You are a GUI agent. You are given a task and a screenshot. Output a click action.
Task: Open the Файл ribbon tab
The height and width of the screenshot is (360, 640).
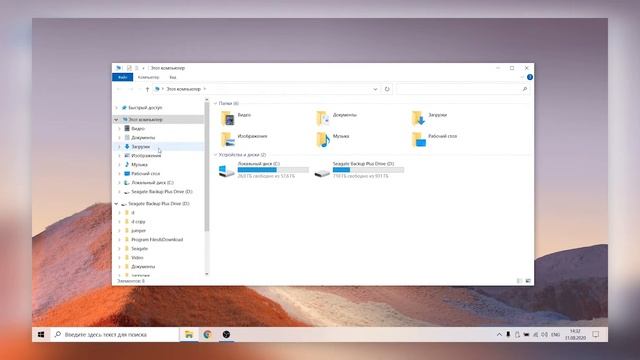pos(122,77)
